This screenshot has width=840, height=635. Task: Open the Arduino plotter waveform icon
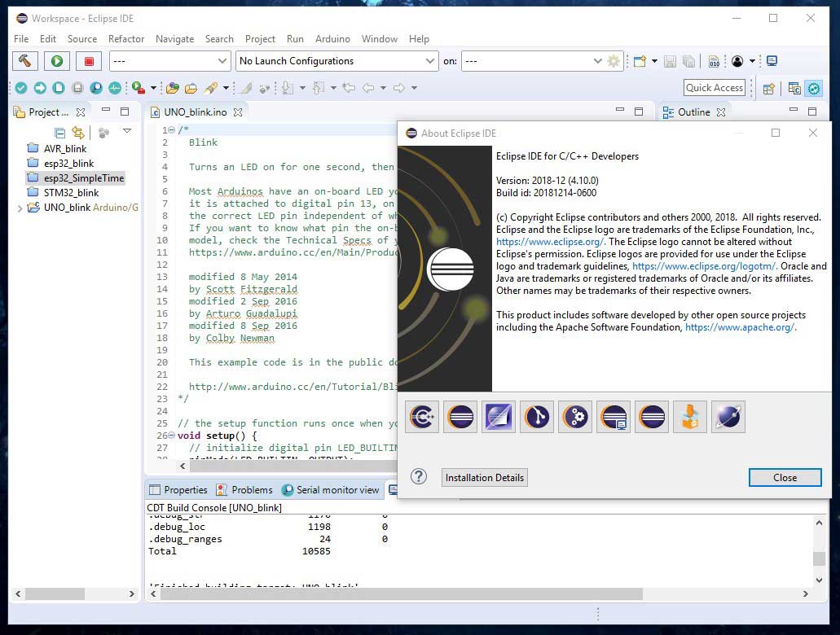[115, 88]
